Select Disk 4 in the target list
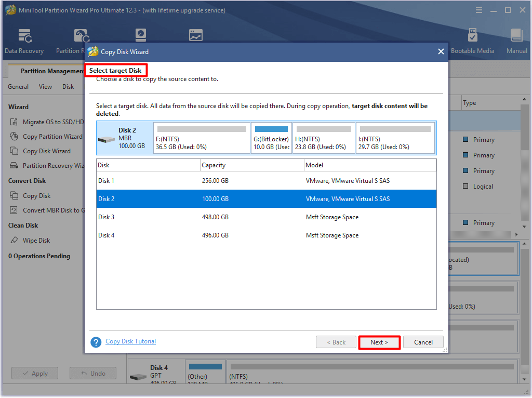The width and height of the screenshot is (532, 398). pos(267,235)
